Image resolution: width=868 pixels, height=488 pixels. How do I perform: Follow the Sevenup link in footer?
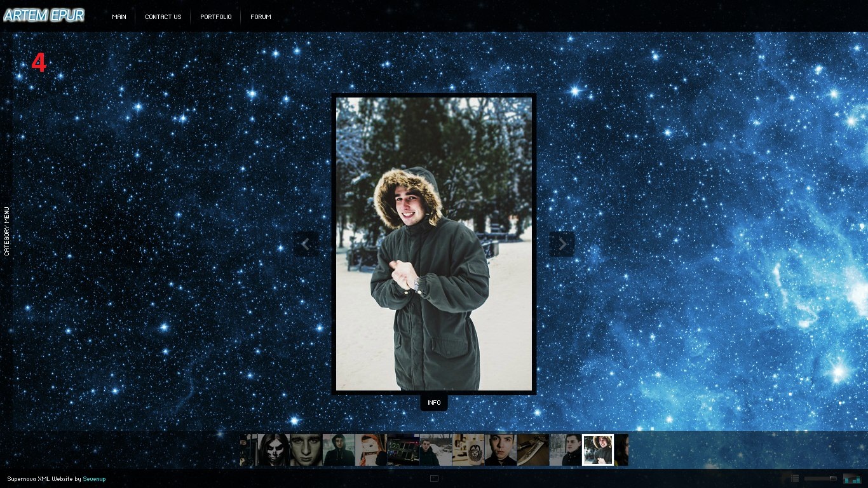(x=94, y=479)
